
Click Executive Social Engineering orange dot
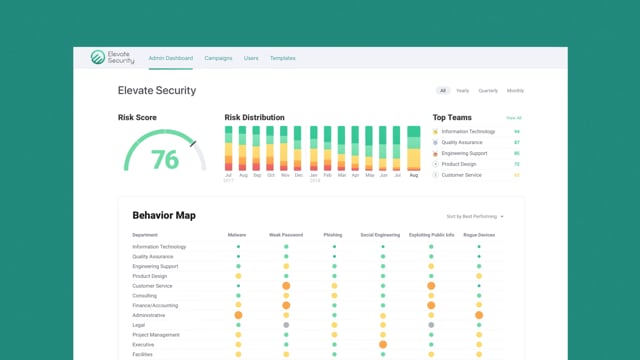pos(383,344)
